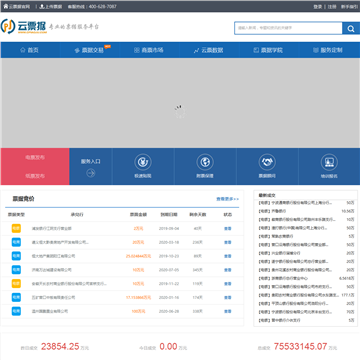
Task: Open the 云票数据 navigation tab
Action: point(209,50)
